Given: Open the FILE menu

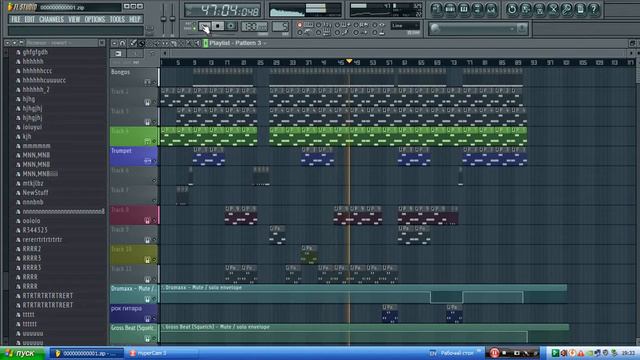Looking at the screenshot, I should pyautogui.click(x=16, y=19).
